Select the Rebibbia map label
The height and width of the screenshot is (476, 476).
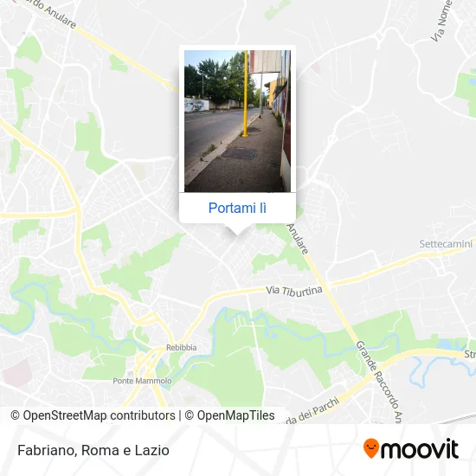coord(182,347)
